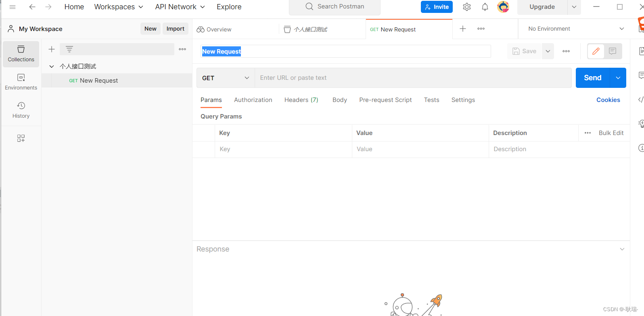Collapse the 个人接口测试 collection

pos(52,67)
